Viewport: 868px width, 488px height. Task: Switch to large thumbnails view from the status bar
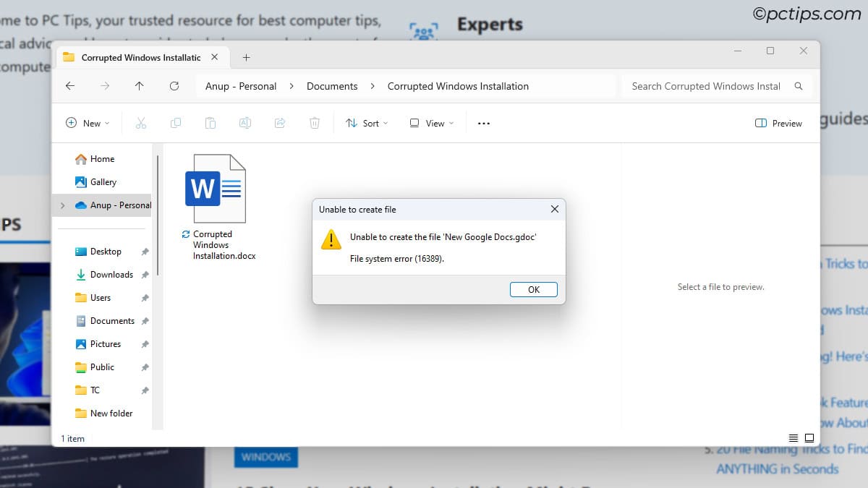pyautogui.click(x=809, y=438)
